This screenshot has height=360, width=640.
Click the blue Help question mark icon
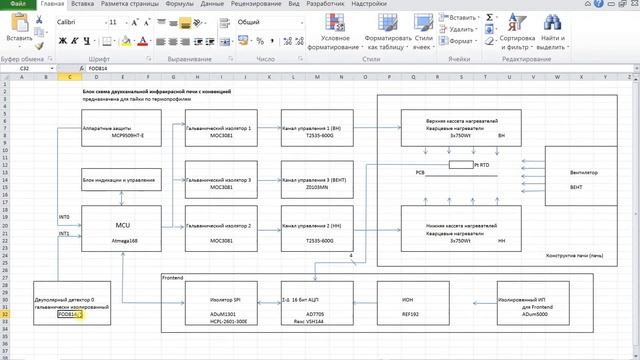coord(598,4)
